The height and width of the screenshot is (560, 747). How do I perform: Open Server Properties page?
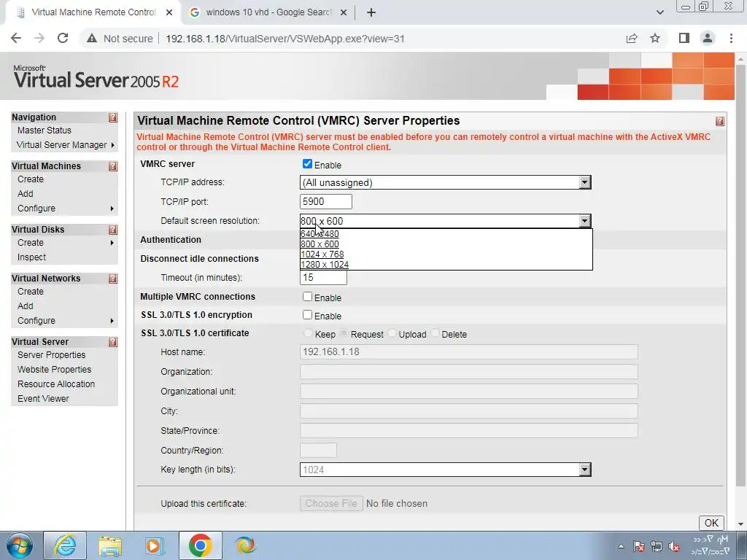coord(52,355)
